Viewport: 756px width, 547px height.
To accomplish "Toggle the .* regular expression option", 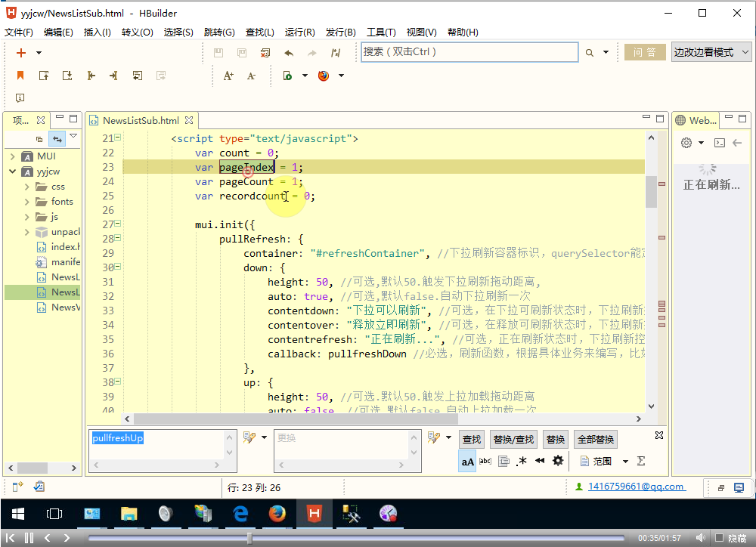I will [521, 461].
